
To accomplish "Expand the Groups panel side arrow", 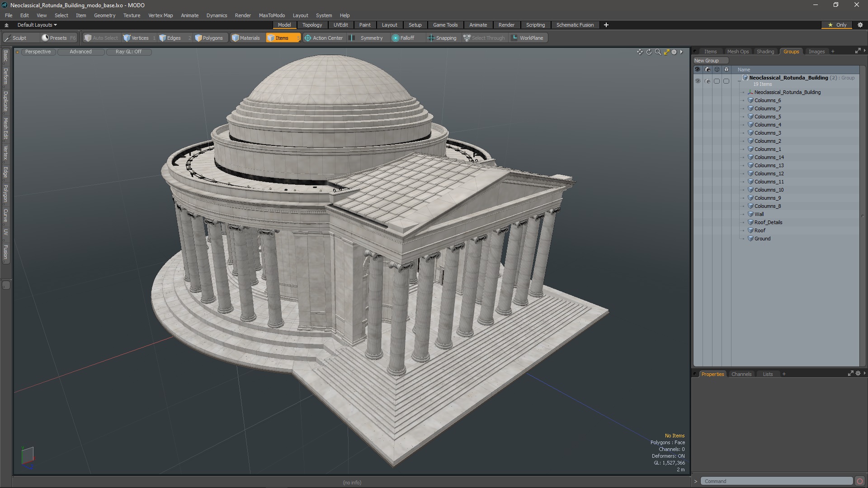I will [x=864, y=51].
